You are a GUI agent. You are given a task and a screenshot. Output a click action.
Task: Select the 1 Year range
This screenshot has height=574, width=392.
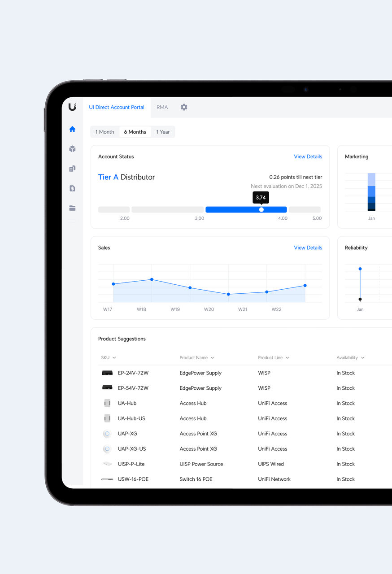(163, 132)
